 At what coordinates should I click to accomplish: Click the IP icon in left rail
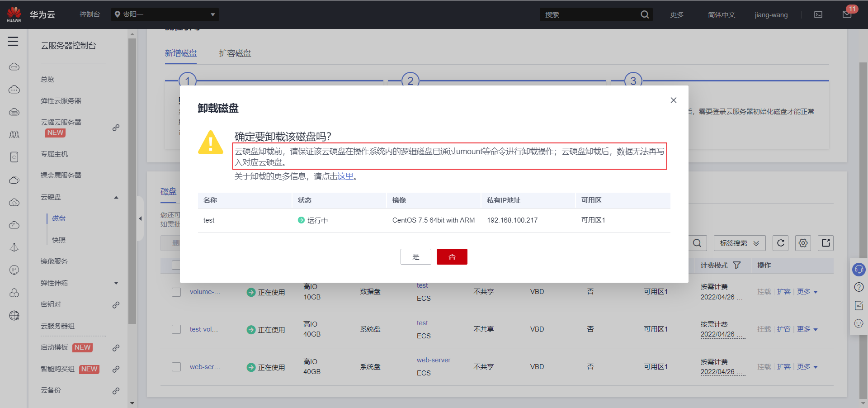click(14, 270)
